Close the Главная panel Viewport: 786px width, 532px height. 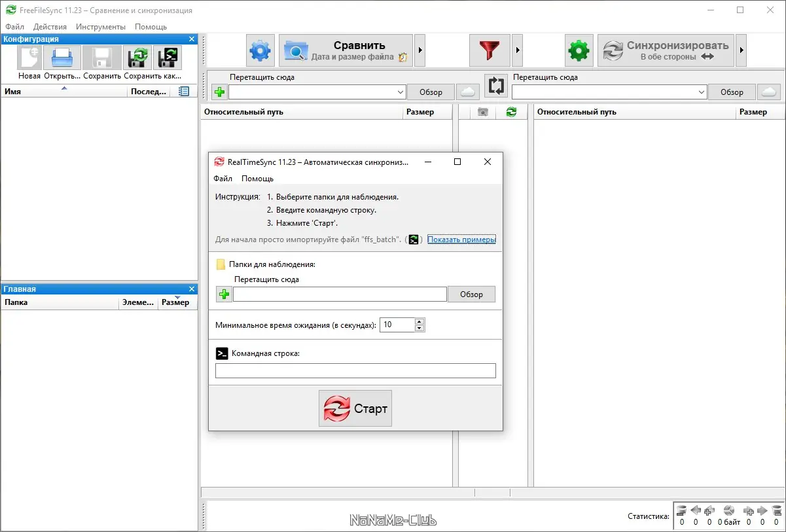[x=192, y=289]
